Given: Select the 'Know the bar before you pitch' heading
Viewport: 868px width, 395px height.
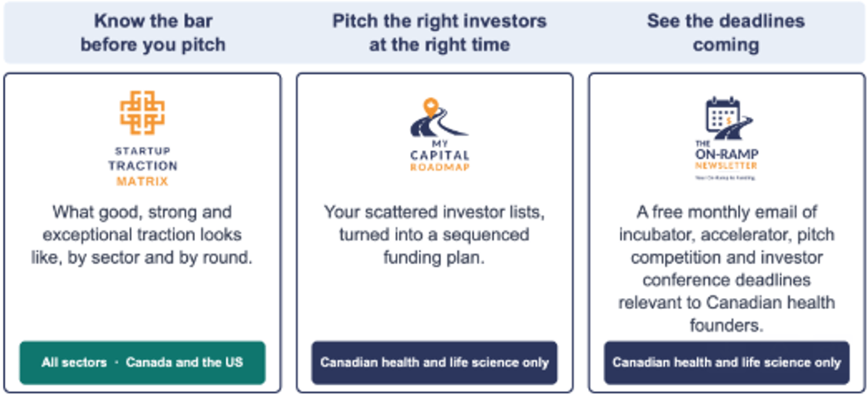Looking at the screenshot, I should (x=153, y=33).
